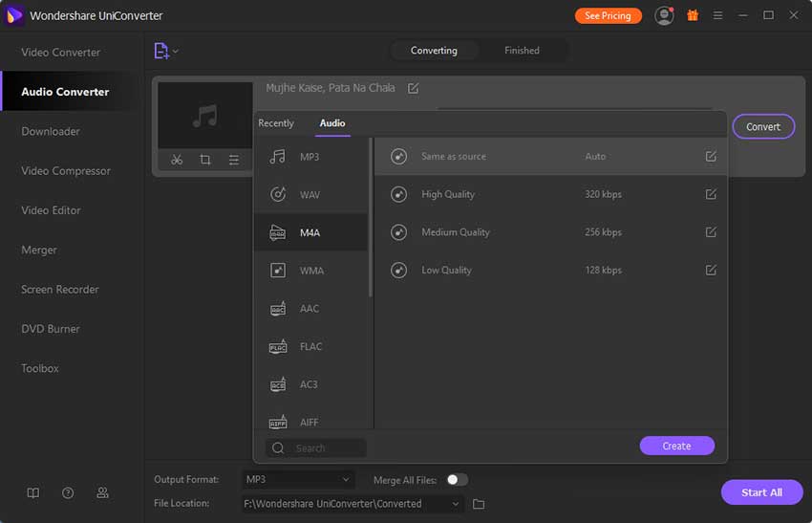Click the scissors trim icon
This screenshot has width=812, height=523.
177,160
